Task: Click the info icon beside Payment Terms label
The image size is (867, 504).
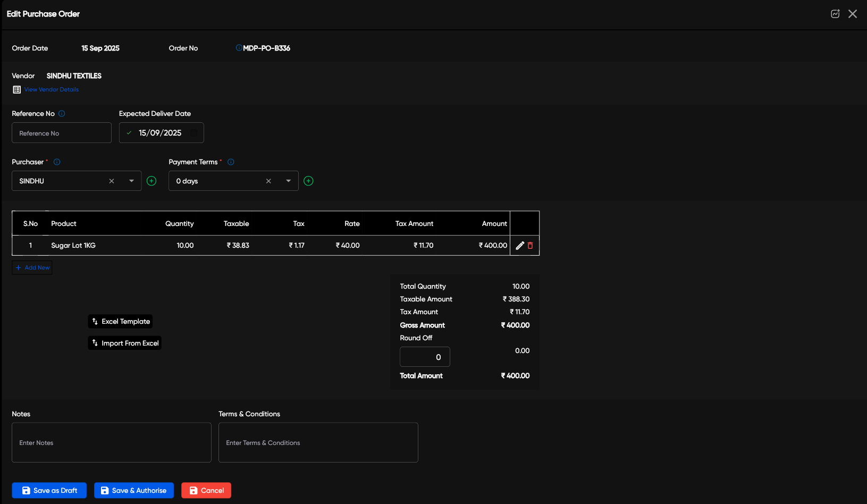Action: [231, 162]
